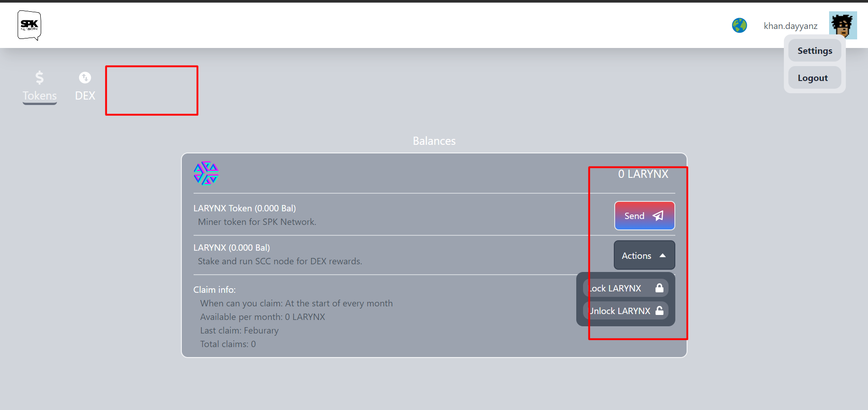Viewport: 868px width, 410px height.
Task: Choose Logout from the user menu
Action: tap(815, 78)
